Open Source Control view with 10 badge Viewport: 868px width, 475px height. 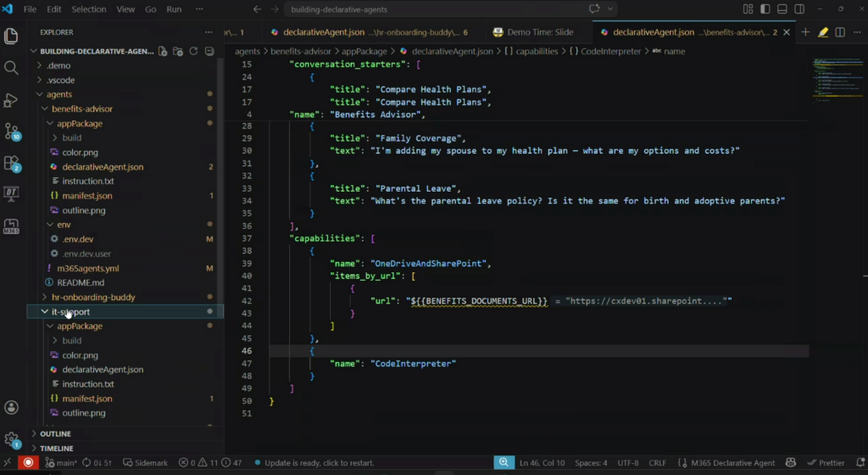[x=12, y=131]
